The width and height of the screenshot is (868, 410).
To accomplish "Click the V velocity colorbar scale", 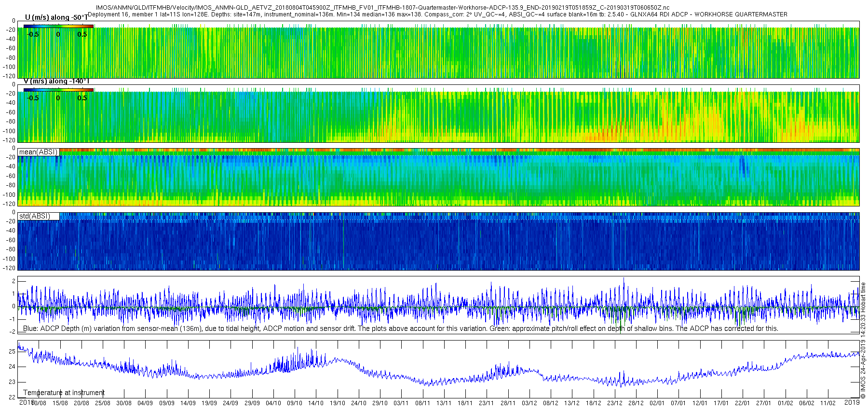I will pos(58,90).
